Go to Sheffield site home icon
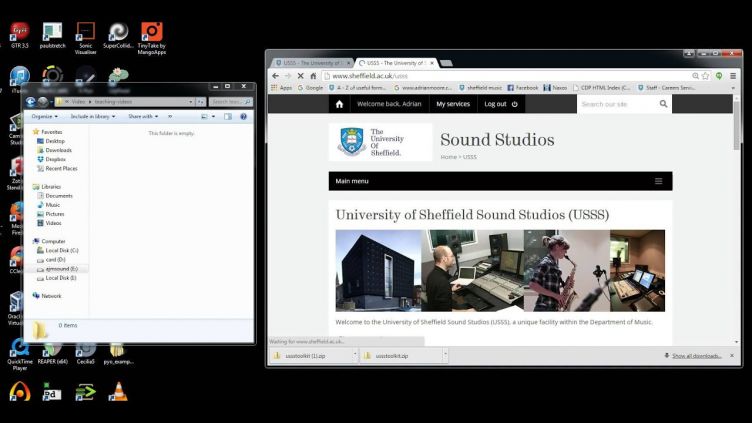752x423 pixels. [x=340, y=104]
